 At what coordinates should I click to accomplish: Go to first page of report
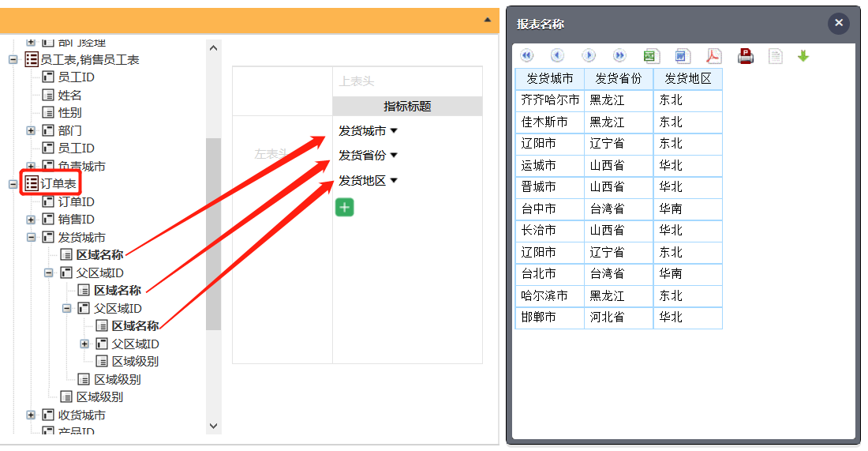coord(527,55)
